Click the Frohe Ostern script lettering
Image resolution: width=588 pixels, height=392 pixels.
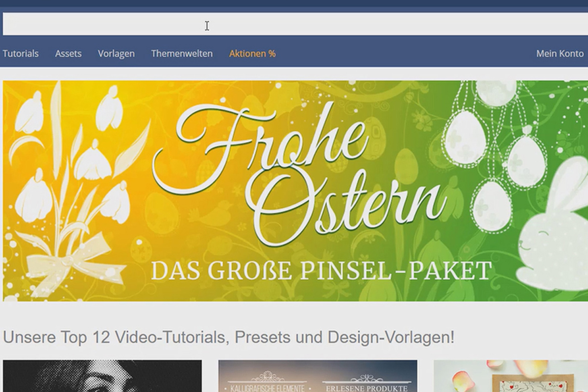(x=299, y=174)
